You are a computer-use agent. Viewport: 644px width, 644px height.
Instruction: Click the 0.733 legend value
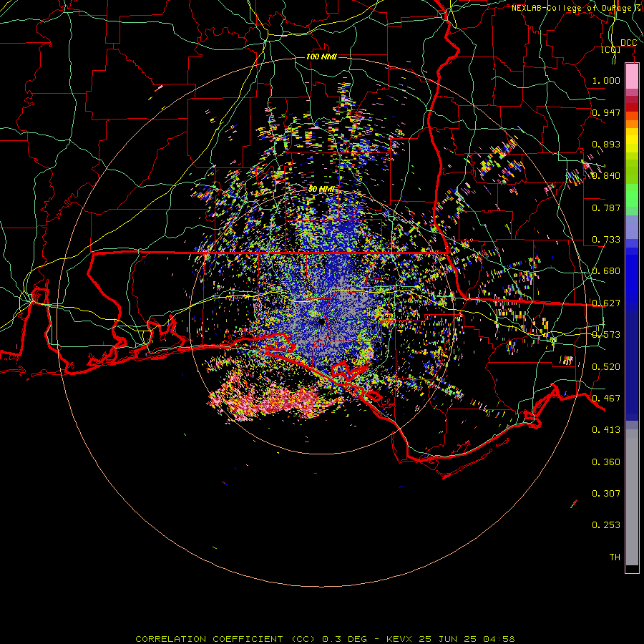point(606,240)
